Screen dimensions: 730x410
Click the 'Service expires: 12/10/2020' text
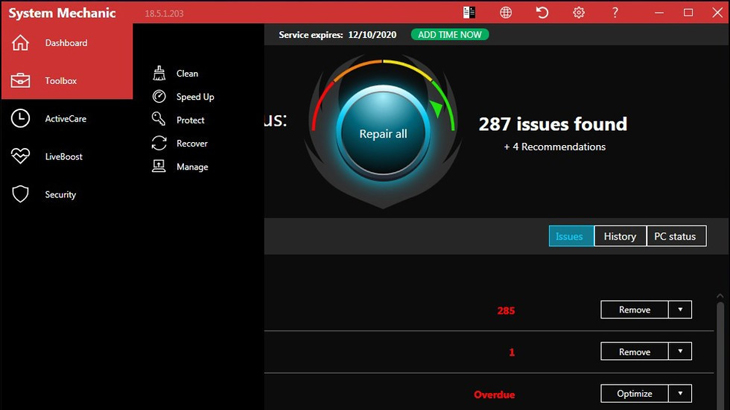(338, 34)
